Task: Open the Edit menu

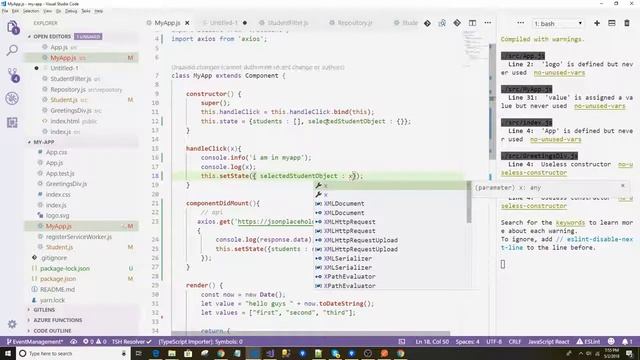Action: click(x=16, y=11)
